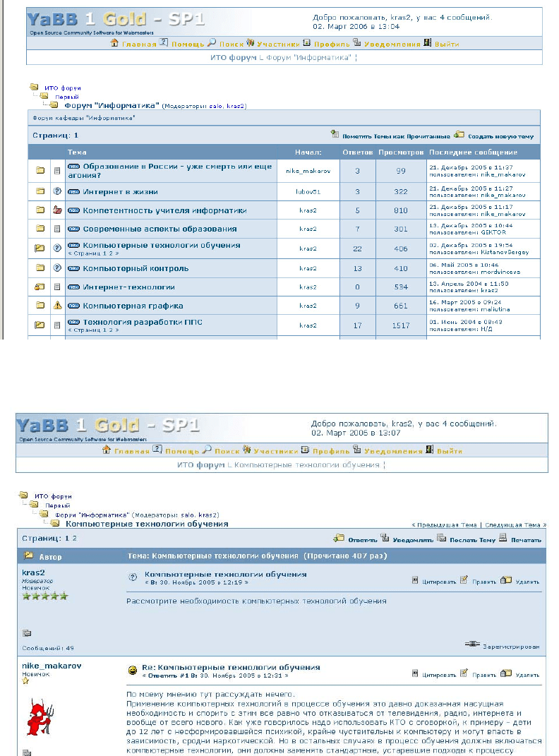
Task: Open the topic Компьютерные технологии обучения in the topic list
Action: pos(162,245)
